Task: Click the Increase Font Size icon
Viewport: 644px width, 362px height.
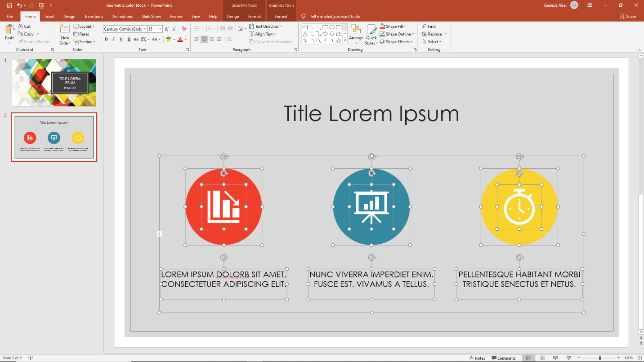Action: [x=166, y=28]
